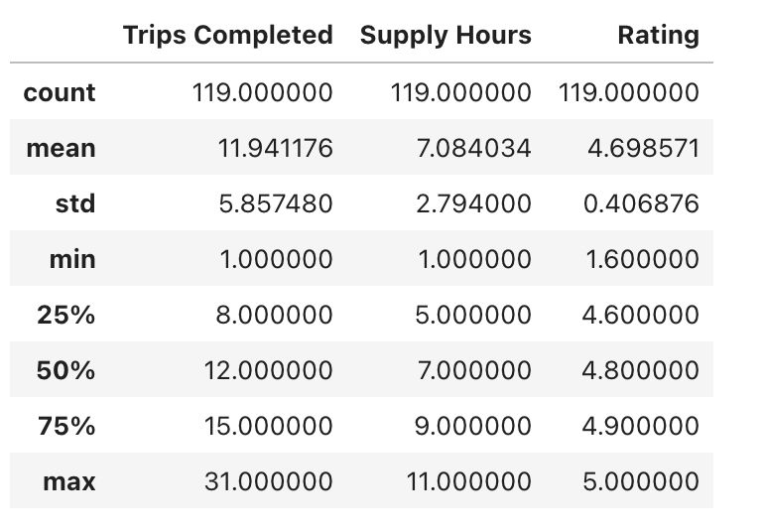Select the Supply Hours 75% value 9.000000
The image size is (764, 532).
pos(473,426)
